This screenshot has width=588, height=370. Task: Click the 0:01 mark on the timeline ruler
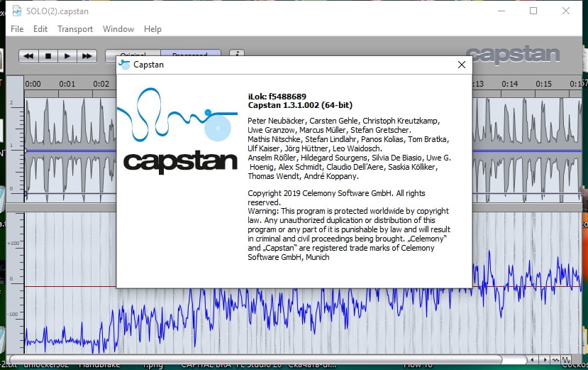pos(67,84)
